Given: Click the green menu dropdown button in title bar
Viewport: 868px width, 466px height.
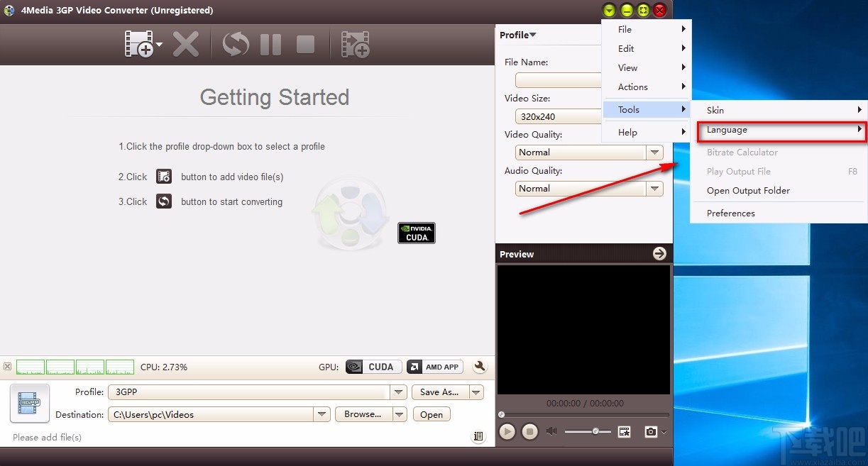Looking at the screenshot, I should coord(609,10).
